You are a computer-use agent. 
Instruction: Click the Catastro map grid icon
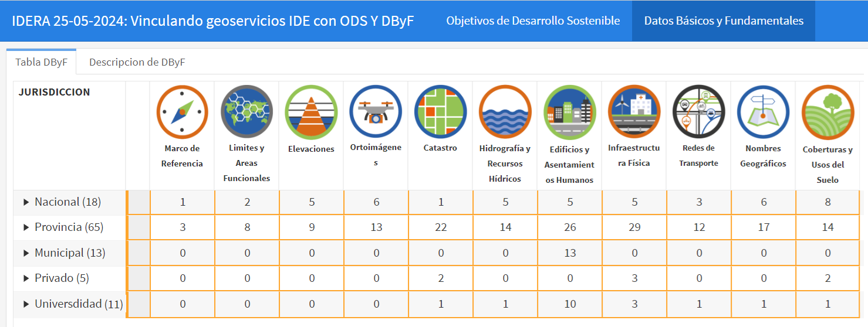pyautogui.click(x=440, y=112)
